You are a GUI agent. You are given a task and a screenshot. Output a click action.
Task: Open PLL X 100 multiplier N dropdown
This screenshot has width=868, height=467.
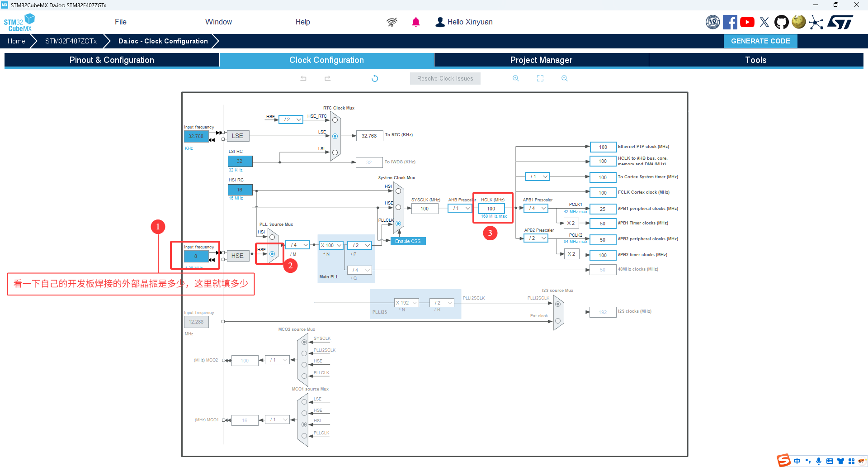coord(331,245)
